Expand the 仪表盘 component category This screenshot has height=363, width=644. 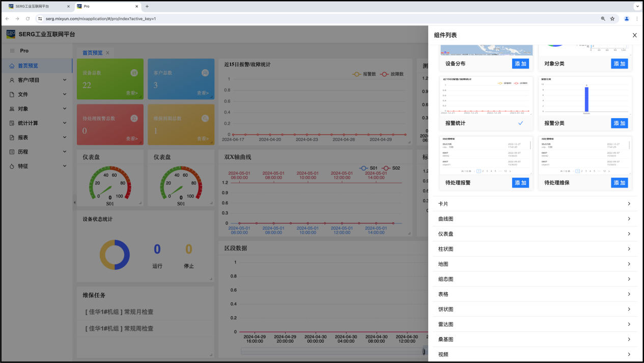pos(535,234)
